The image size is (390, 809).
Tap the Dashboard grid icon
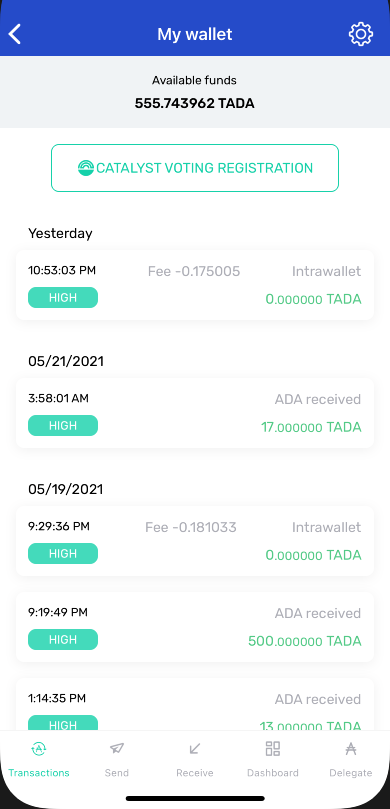coord(273,749)
